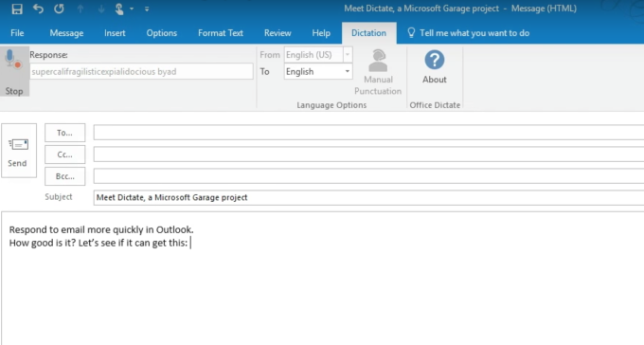Customize Quick Access Toolbar arrow

pos(147,9)
